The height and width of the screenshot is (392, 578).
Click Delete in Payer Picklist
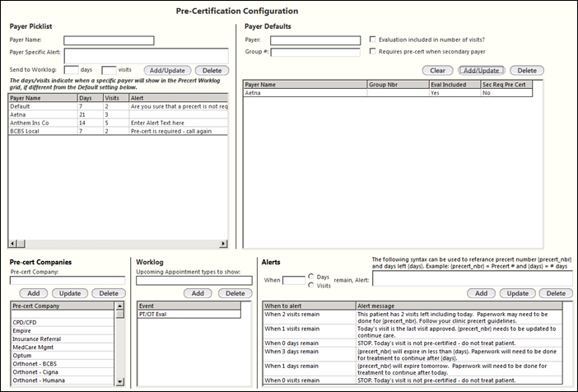coord(212,71)
